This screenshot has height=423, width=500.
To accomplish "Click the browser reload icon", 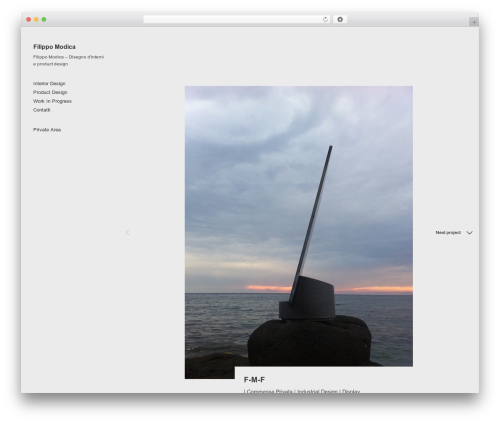I will pyautogui.click(x=325, y=19).
